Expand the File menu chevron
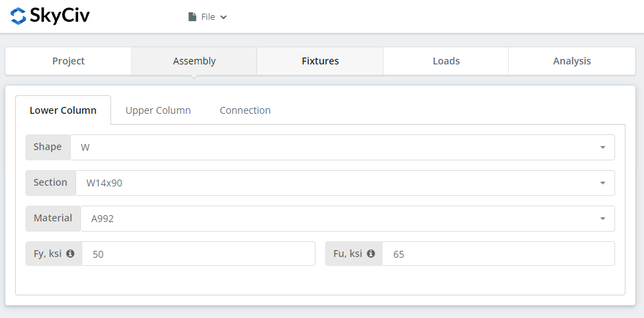 (224, 17)
